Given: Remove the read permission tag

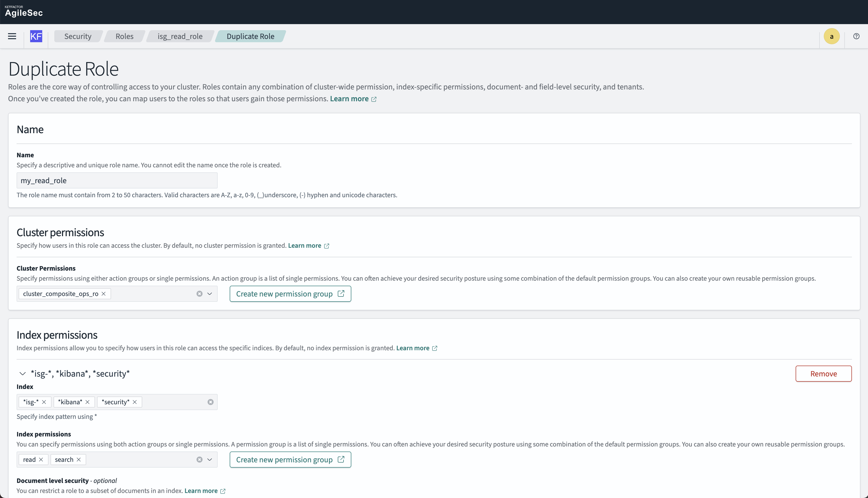Looking at the screenshot, I should point(41,460).
